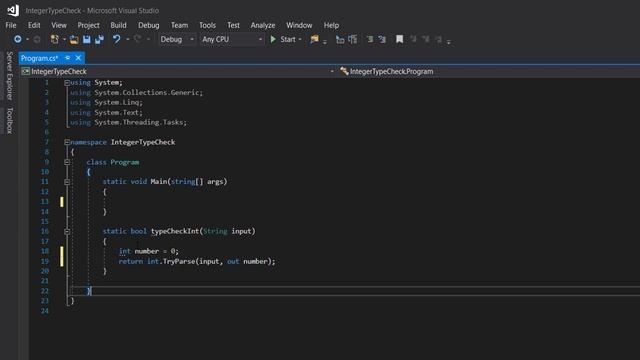The width and height of the screenshot is (640, 360).
Task: Undo the last edit with undo arrow
Action: [x=117, y=39]
